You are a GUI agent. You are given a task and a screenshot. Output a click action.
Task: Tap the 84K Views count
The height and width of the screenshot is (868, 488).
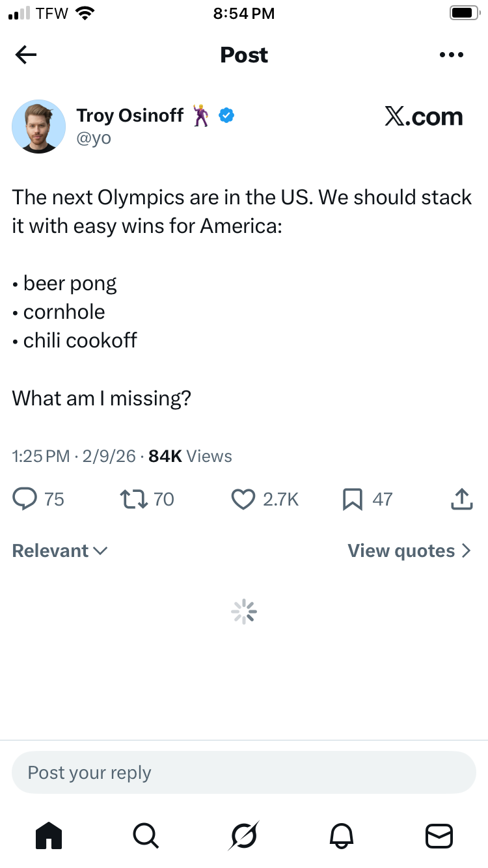[190, 456]
